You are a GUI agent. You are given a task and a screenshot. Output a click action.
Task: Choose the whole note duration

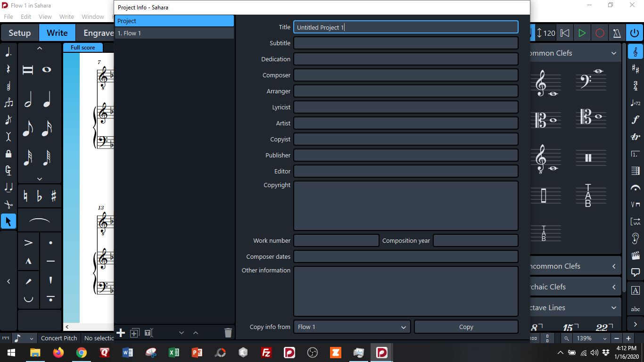47,70
